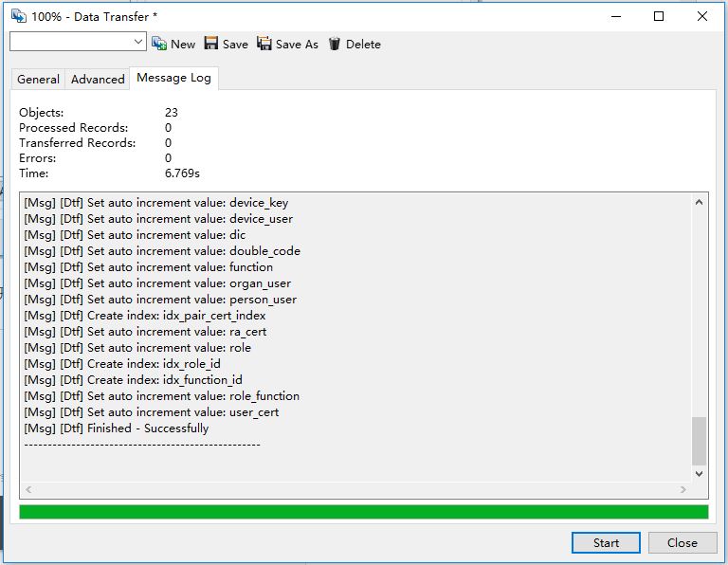The height and width of the screenshot is (565, 728).
Task: Select log line for role_function auto increment
Action: point(161,396)
